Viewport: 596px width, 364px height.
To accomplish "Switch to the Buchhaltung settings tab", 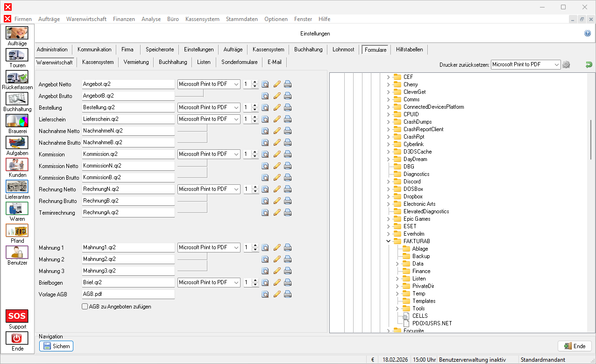I will [x=308, y=49].
